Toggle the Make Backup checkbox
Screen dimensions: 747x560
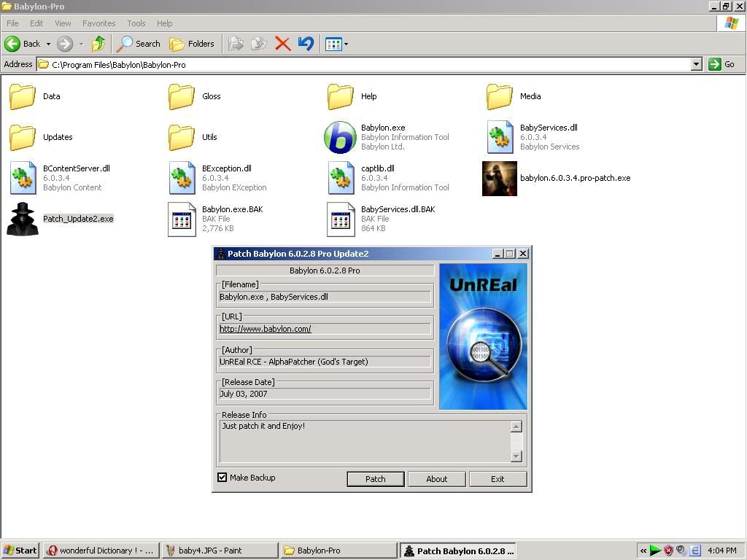click(x=222, y=478)
